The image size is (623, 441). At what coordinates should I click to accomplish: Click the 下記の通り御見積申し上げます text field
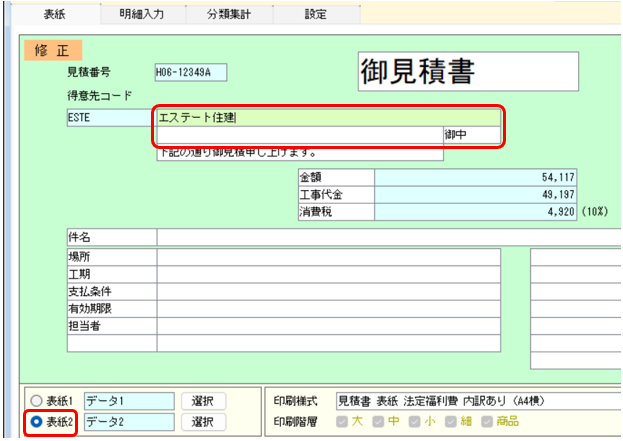click(x=300, y=153)
